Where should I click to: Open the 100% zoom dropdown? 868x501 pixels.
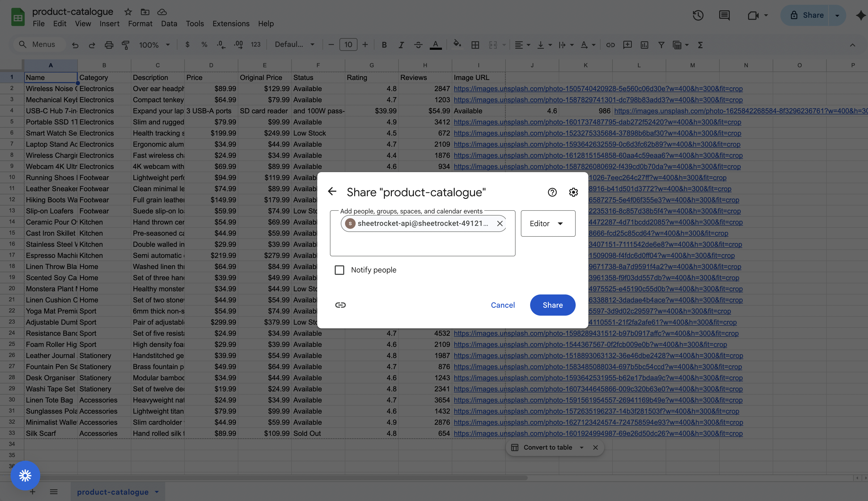pos(154,45)
